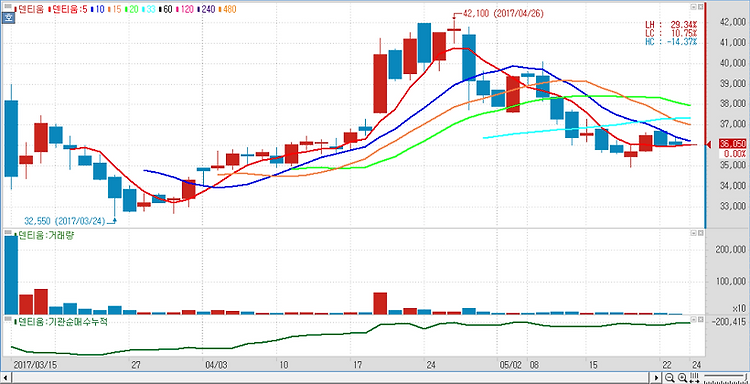
Task: Click the -200,415 cumulative value label
Action: [x=730, y=322]
